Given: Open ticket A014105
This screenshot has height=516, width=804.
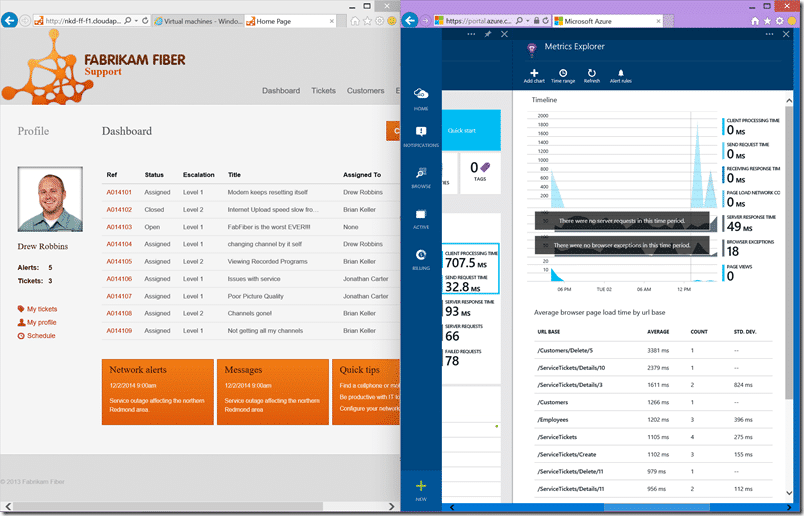Looking at the screenshot, I should tap(119, 262).
